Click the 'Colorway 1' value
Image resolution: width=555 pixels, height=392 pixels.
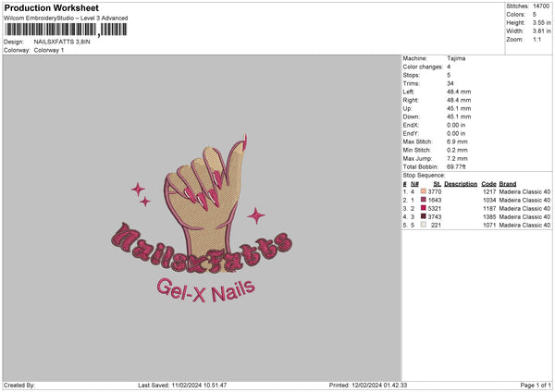click(49, 50)
